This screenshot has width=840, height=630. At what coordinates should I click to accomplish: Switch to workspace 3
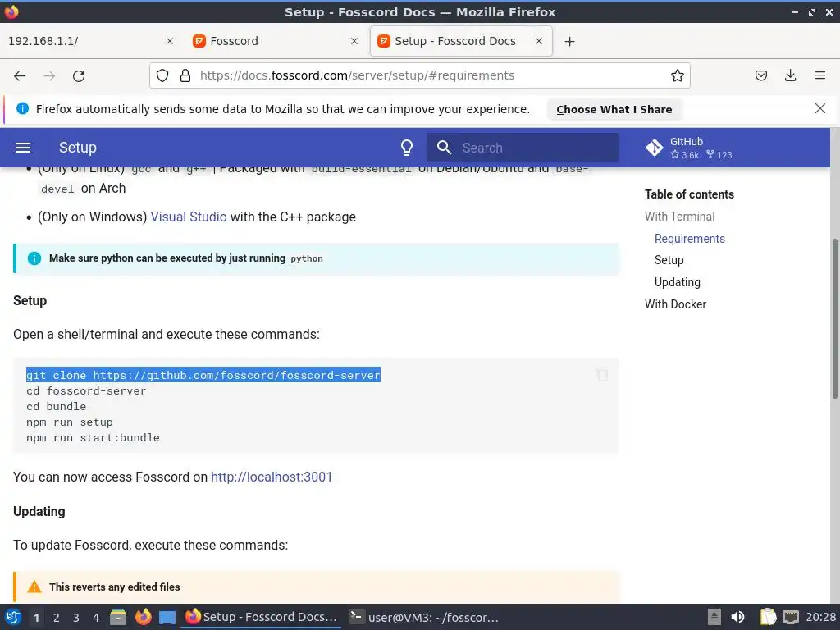click(x=76, y=618)
